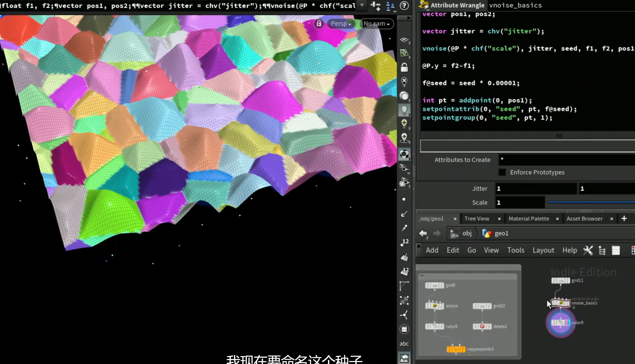Click the point numbers display icon
The width and height of the screenshot is (635, 364).
click(x=405, y=242)
